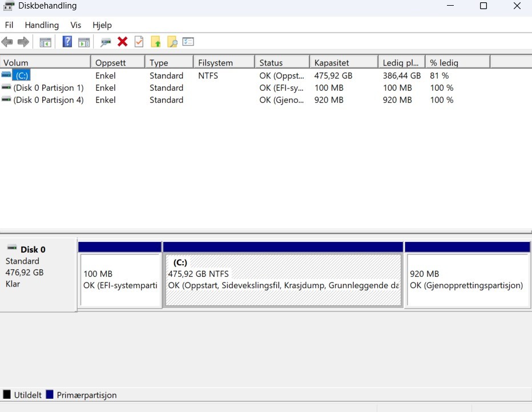Click the red X delete volume icon

coord(122,42)
